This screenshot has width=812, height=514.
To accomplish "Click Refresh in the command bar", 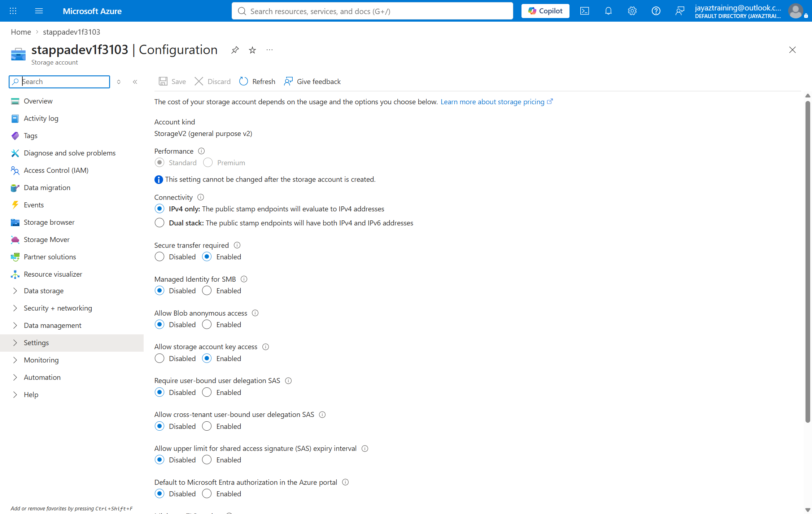I will coord(257,82).
